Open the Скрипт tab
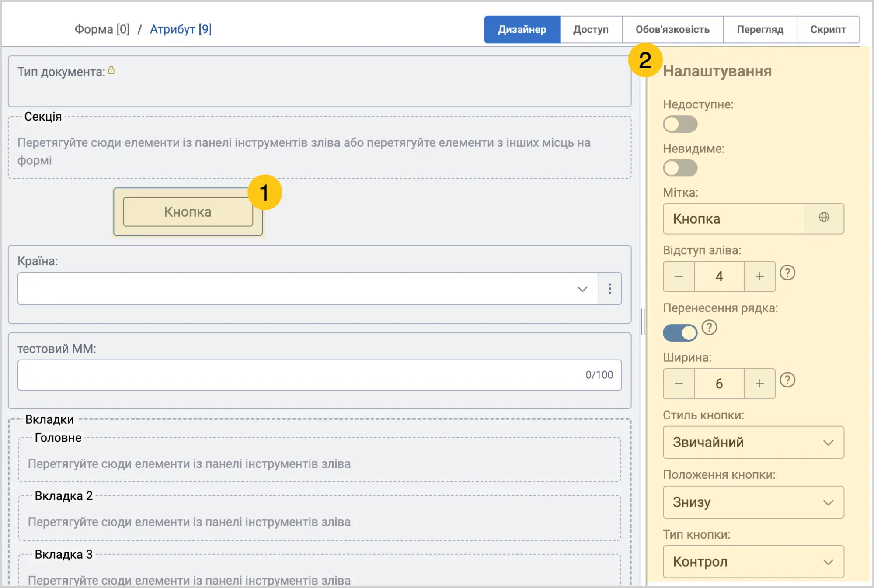This screenshot has width=874, height=588. 828,29
